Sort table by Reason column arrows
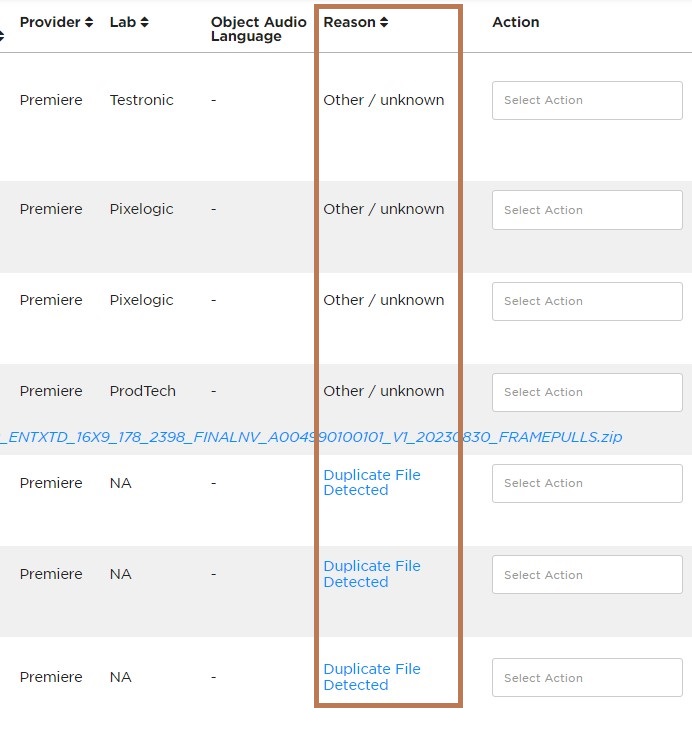Screen dimensions: 692x733 (384, 22)
